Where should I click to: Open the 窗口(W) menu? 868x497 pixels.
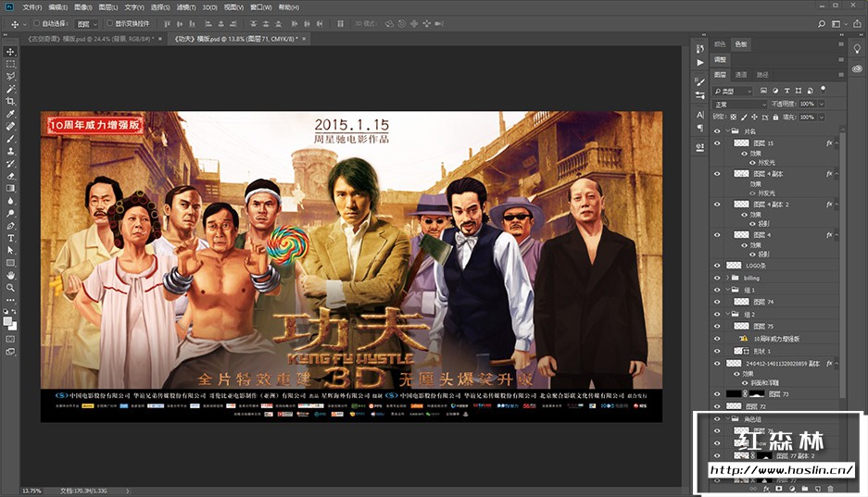(x=260, y=7)
